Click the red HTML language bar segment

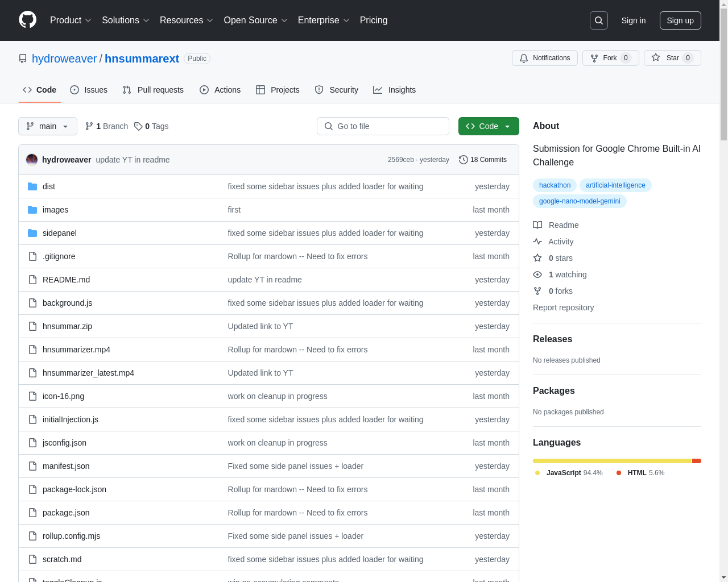697,461
